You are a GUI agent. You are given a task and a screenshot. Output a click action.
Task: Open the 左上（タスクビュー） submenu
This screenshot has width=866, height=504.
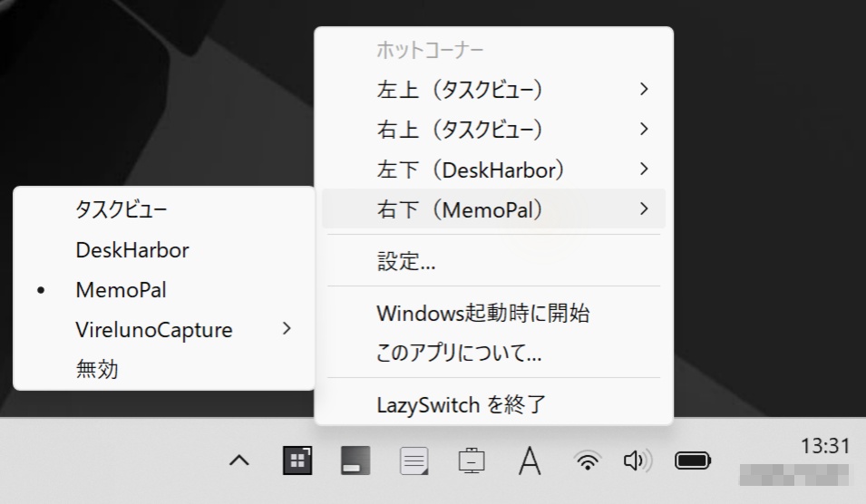tap(493, 90)
